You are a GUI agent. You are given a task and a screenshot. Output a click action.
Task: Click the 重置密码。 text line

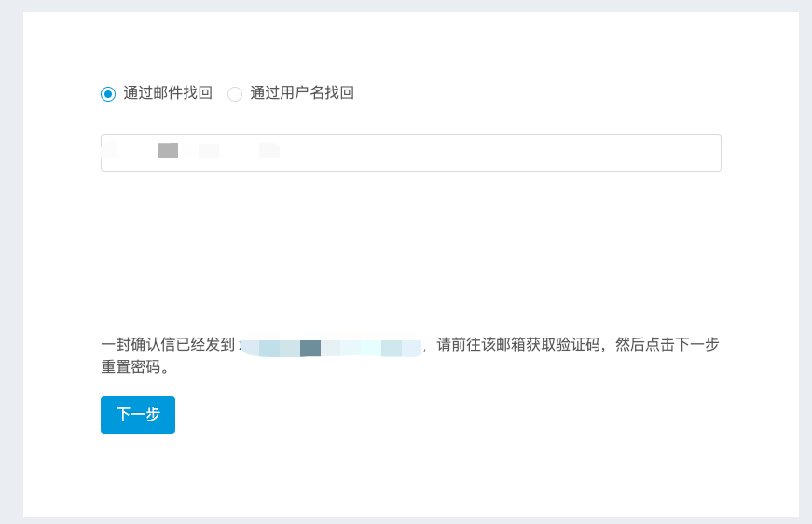pos(135,367)
